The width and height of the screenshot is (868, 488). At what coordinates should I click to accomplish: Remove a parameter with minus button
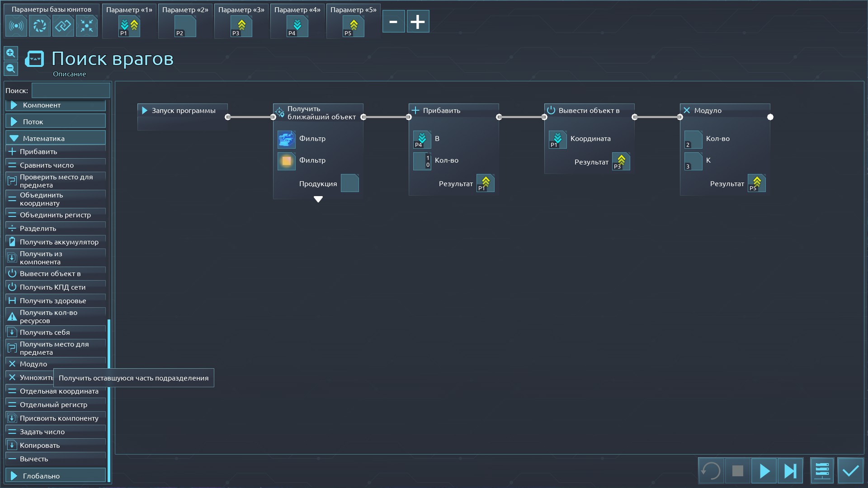[x=393, y=22]
